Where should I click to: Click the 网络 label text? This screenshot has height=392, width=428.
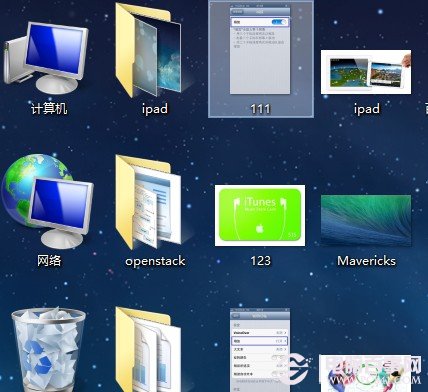(x=49, y=261)
